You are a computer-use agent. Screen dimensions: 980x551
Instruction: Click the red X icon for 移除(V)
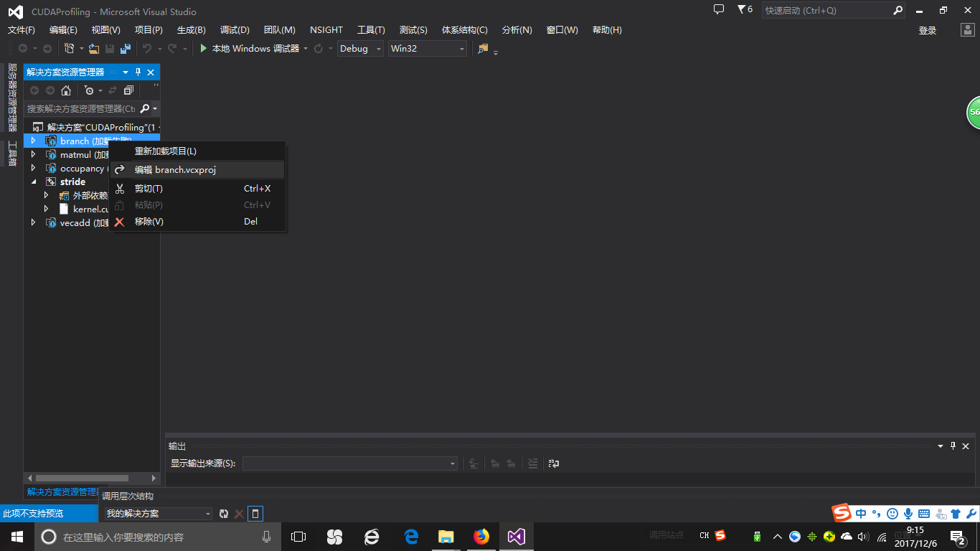(x=120, y=222)
